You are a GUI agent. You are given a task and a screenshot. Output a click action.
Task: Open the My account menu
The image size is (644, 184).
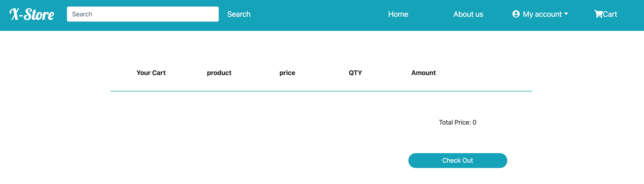pos(540,14)
